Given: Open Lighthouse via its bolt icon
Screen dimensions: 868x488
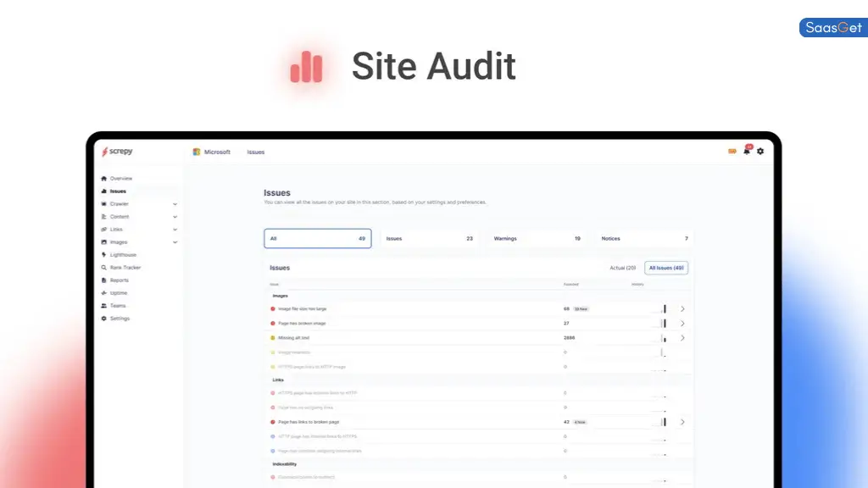Looking at the screenshot, I should [x=103, y=254].
